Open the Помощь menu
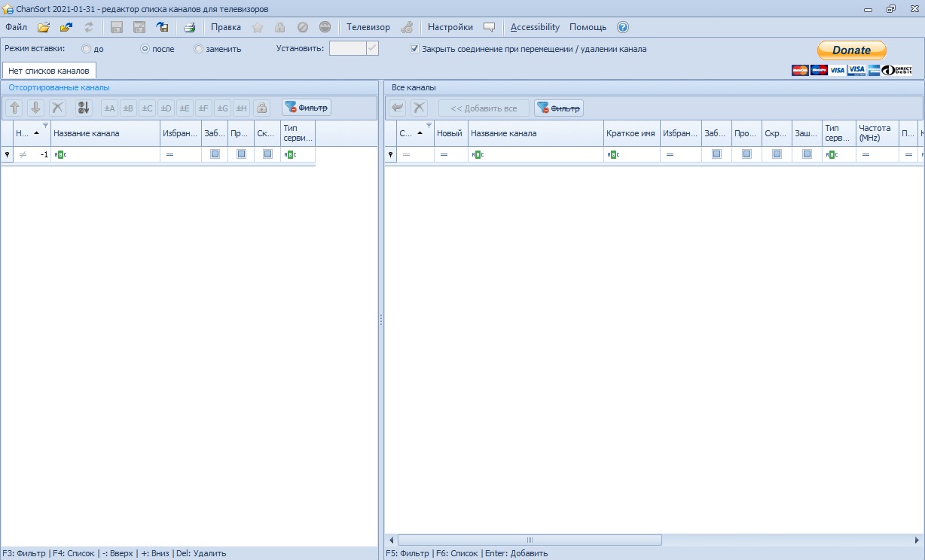 coord(588,27)
